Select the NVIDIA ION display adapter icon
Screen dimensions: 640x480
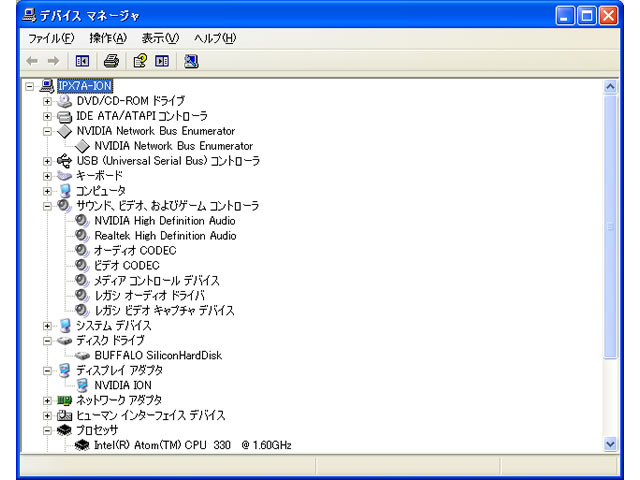pyautogui.click(x=82, y=385)
